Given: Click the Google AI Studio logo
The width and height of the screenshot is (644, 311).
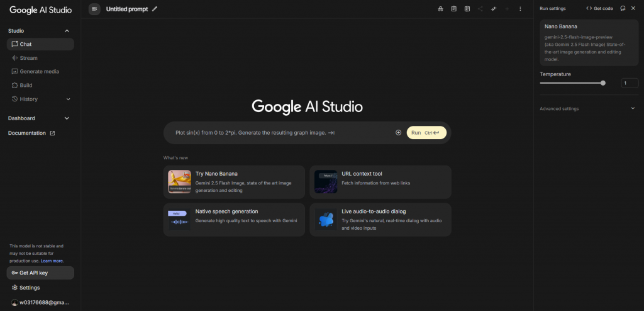Looking at the screenshot, I should (x=40, y=10).
